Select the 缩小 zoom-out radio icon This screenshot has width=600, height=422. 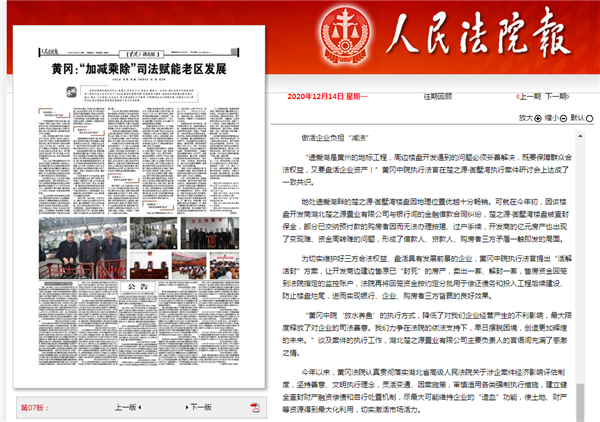(x=563, y=119)
